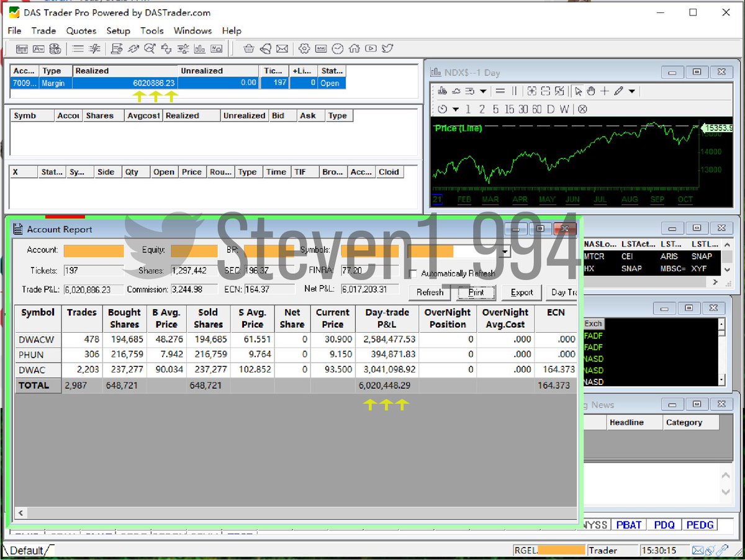The height and width of the screenshot is (560, 745).
Task: Click the three-line list icon in main toolbar
Action: click(x=78, y=48)
